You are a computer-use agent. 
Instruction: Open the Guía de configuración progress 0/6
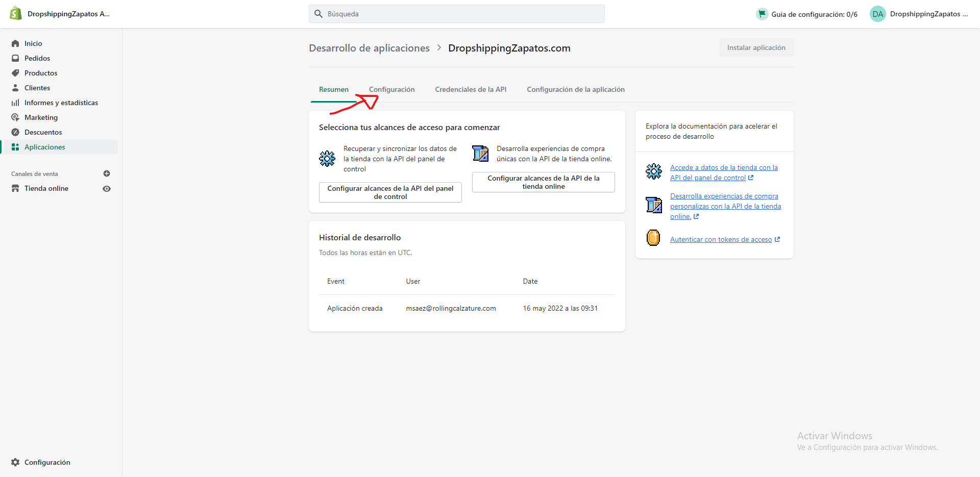click(806, 14)
